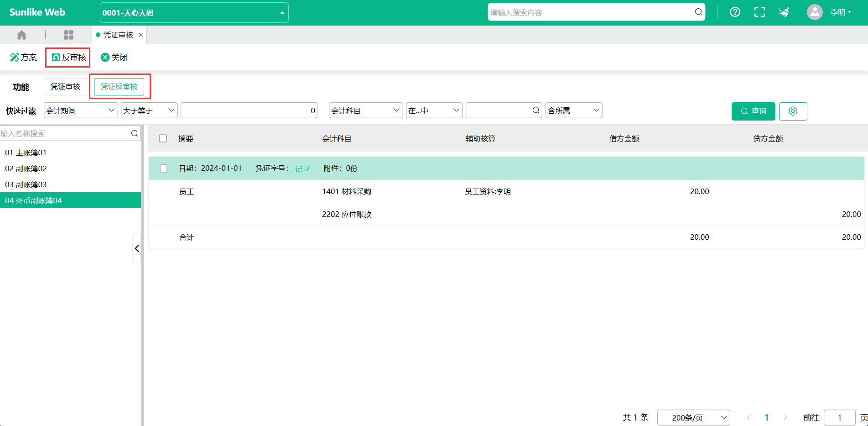Switch to 凭证审核 function

(x=65, y=87)
